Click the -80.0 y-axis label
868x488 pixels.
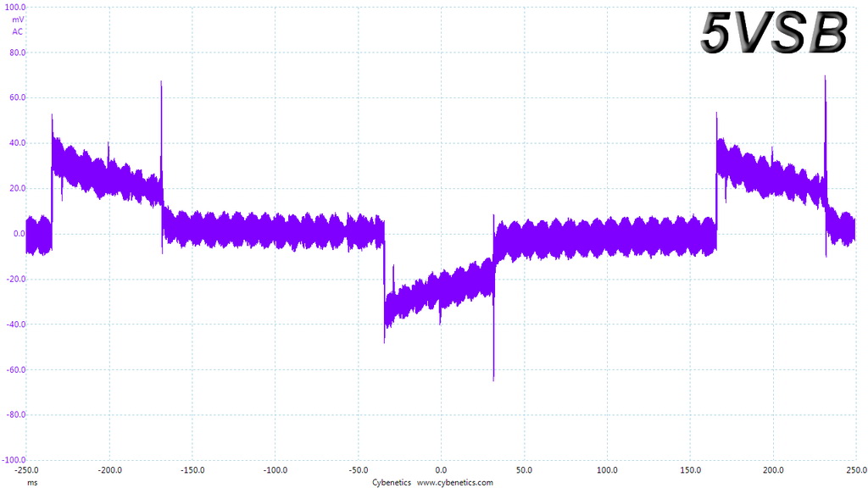pyautogui.click(x=16, y=414)
